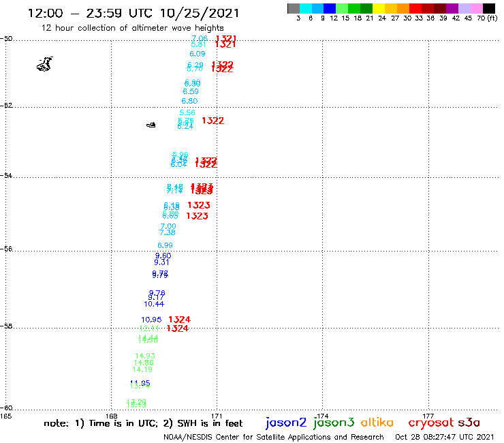The width and height of the screenshot is (504, 443).
Task: Click the '70 (ft)' legend scale label
Action: tap(487, 18)
